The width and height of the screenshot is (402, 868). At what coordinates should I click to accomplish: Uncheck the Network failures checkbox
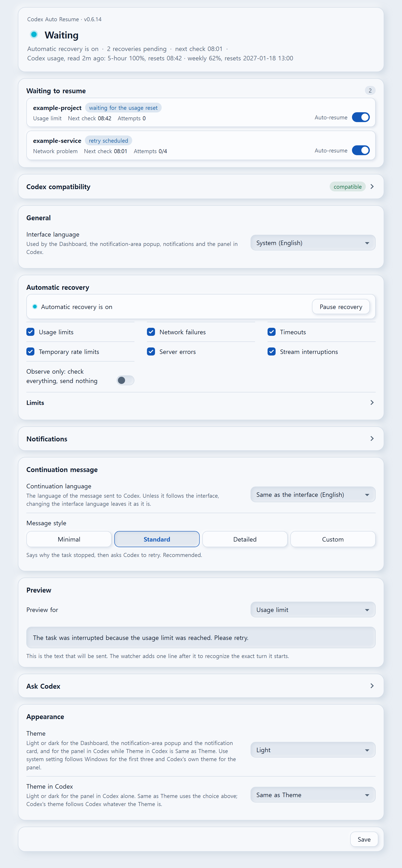pos(151,332)
